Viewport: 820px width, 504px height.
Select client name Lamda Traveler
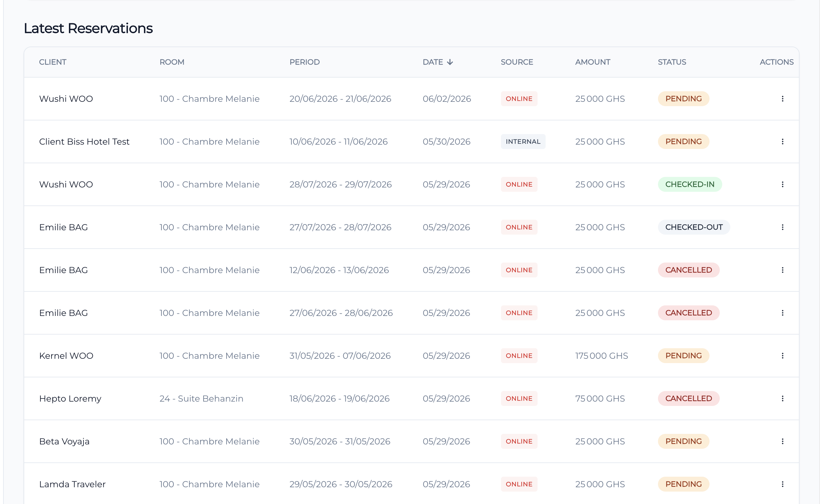point(72,484)
